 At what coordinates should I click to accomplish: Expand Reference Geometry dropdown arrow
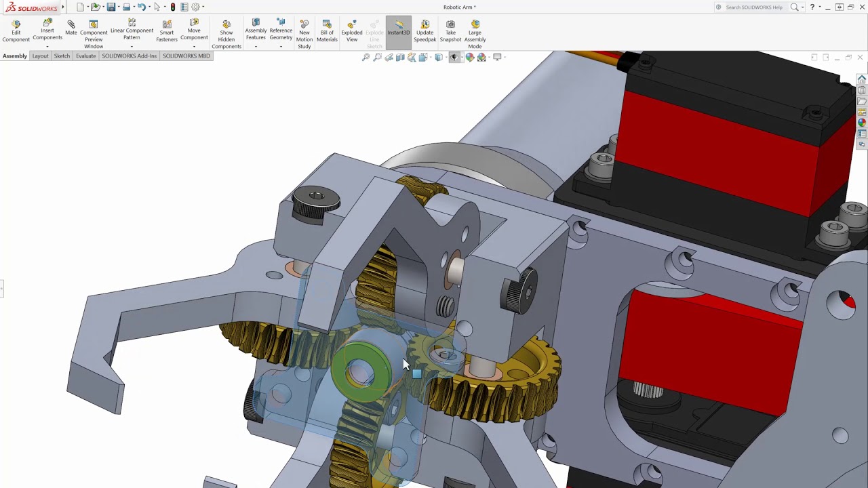coord(281,47)
